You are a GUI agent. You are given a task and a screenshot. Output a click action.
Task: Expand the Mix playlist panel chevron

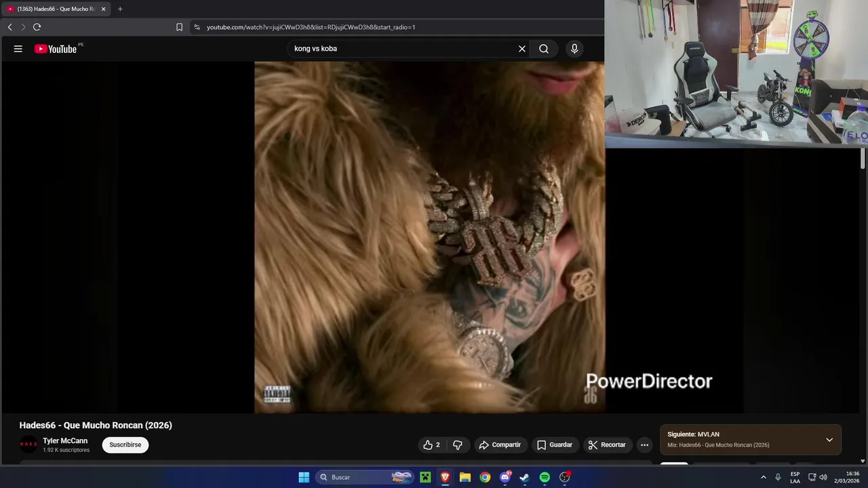click(x=829, y=440)
